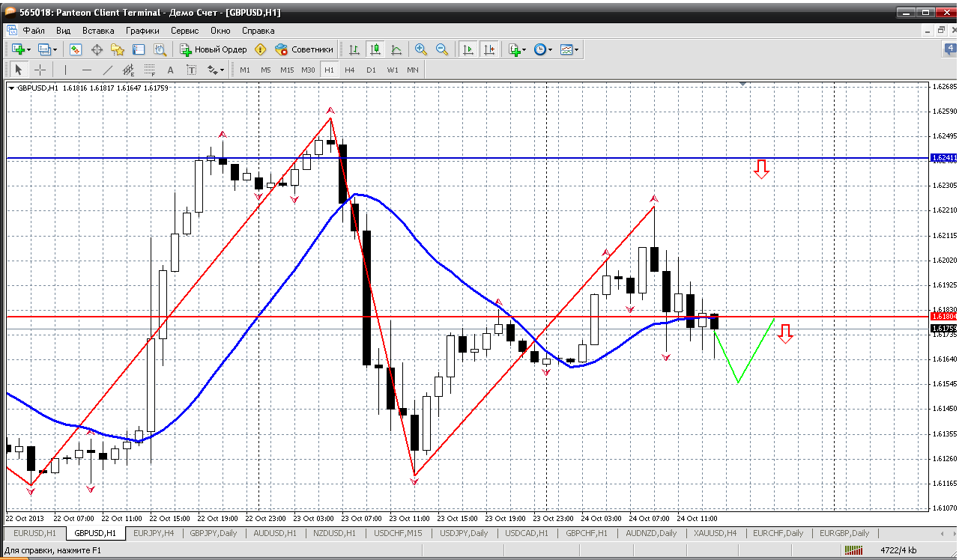Zoom in on the chart
This screenshot has height=560, width=965.
421,49
